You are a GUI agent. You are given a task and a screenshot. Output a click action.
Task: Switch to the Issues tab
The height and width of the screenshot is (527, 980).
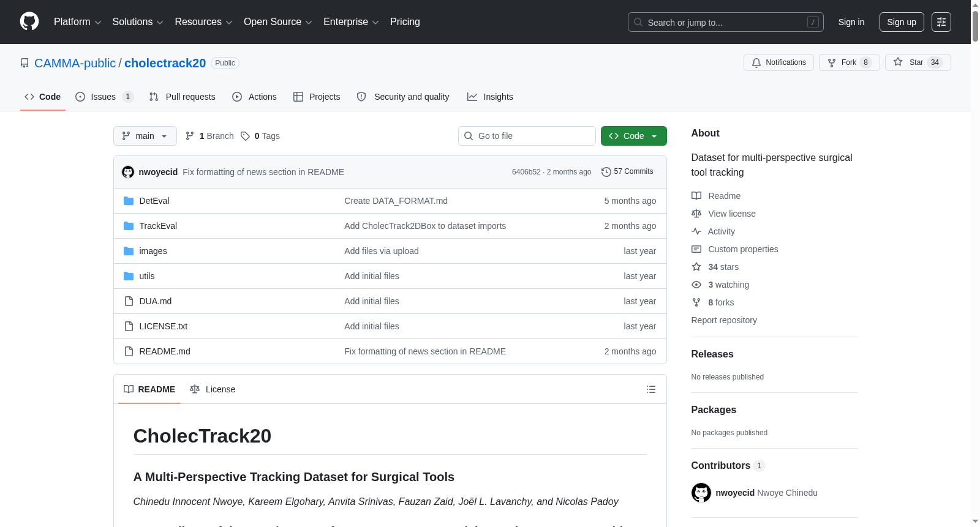(x=104, y=97)
